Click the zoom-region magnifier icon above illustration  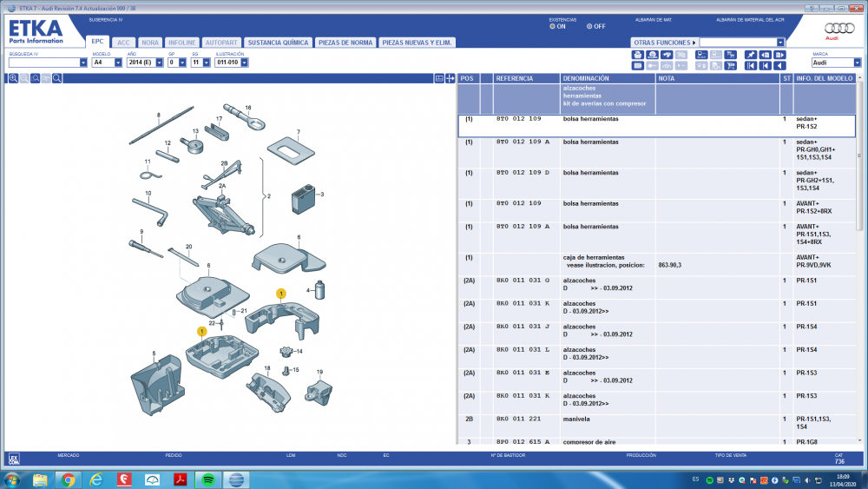[36, 79]
